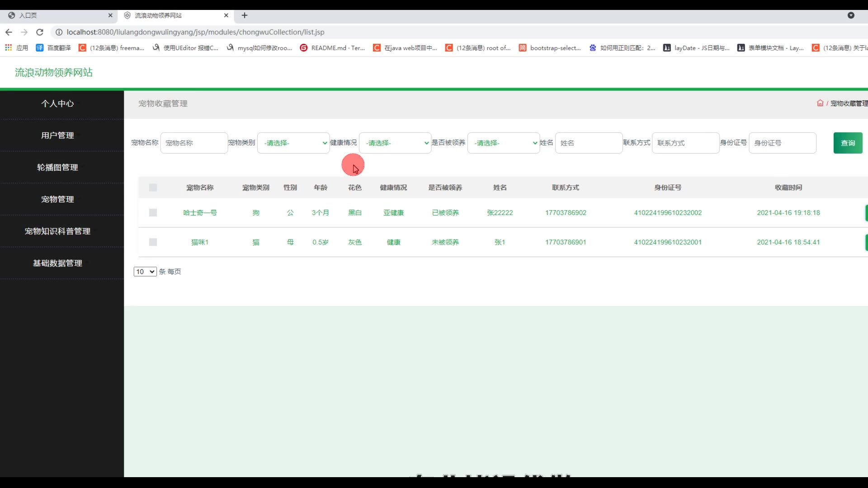868x488 pixels.
Task: Open the README.md GitHub bookmark
Action: (332, 48)
